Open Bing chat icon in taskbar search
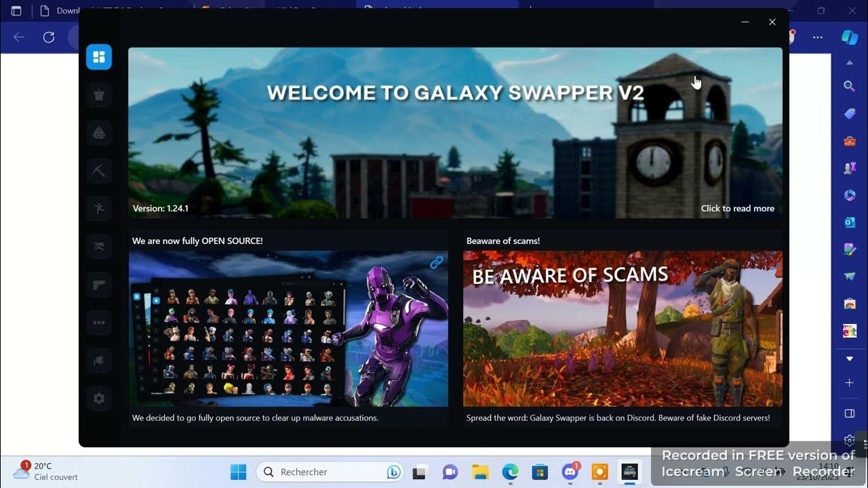The width and height of the screenshot is (868, 488). tap(393, 472)
